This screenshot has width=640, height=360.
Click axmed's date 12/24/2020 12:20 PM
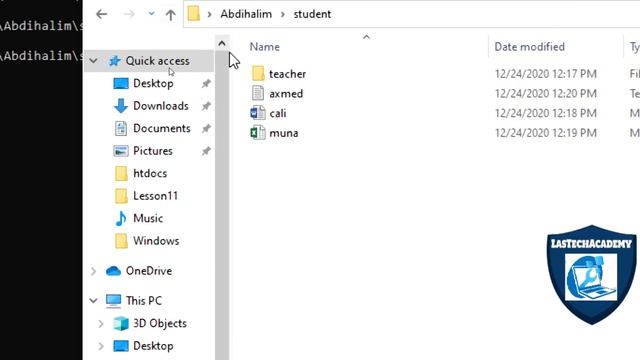click(x=546, y=93)
